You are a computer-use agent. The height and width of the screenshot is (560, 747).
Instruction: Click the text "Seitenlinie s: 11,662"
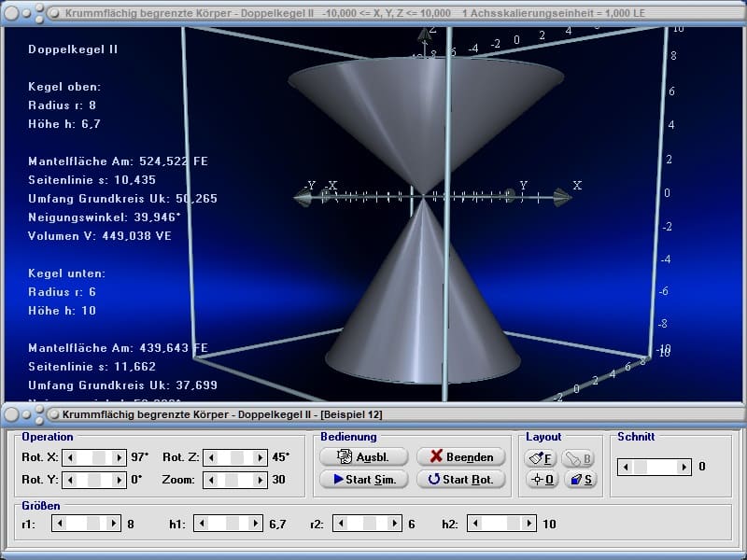pos(92,367)
